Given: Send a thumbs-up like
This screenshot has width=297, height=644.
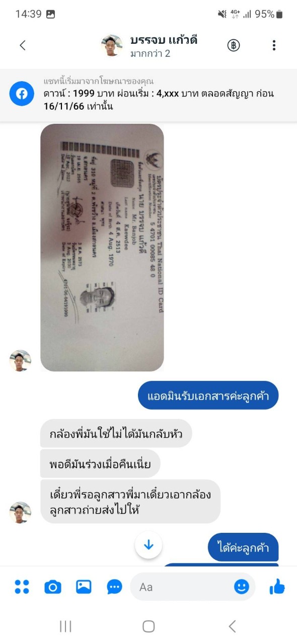Looking at the screenshot, I should point(277,586).
